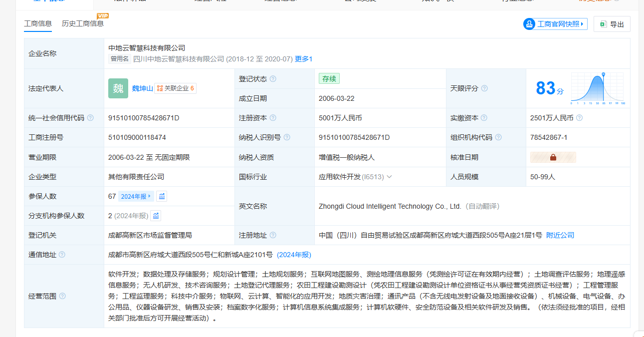This screenshot has width=644, height=337.
Task: Expand the 应用软件开发 industry chevron
Action: [x=389, y=177]
